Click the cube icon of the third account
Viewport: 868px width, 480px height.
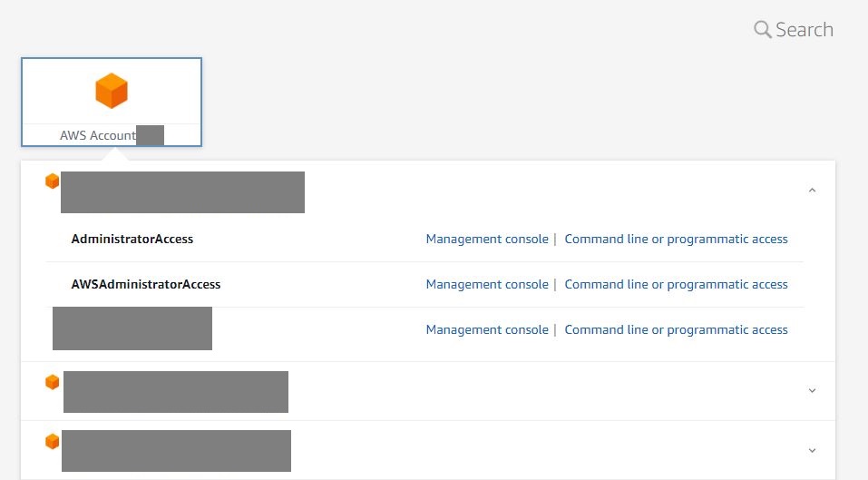[53, 441]
